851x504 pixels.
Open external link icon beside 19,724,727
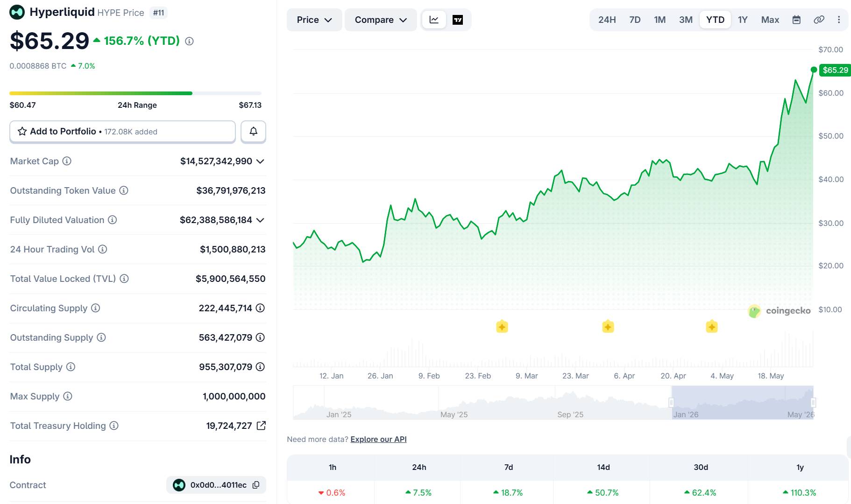(262, 426)
